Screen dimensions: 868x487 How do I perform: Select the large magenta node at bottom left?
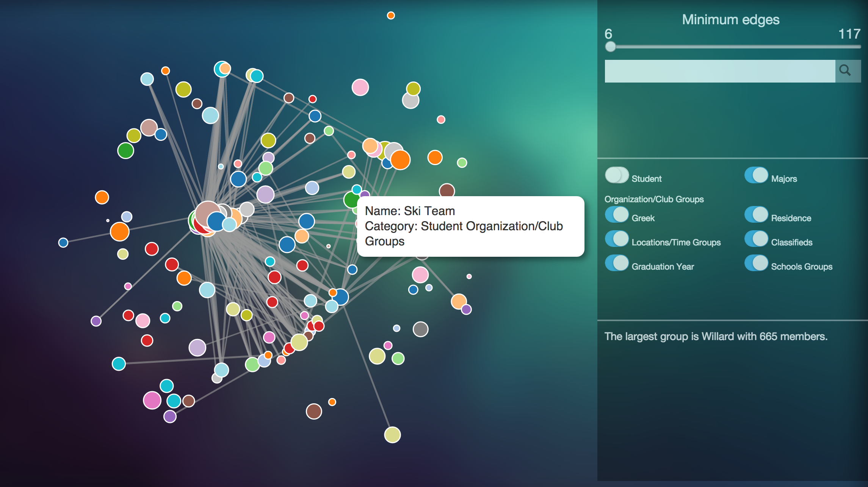(x=152, y=400)
